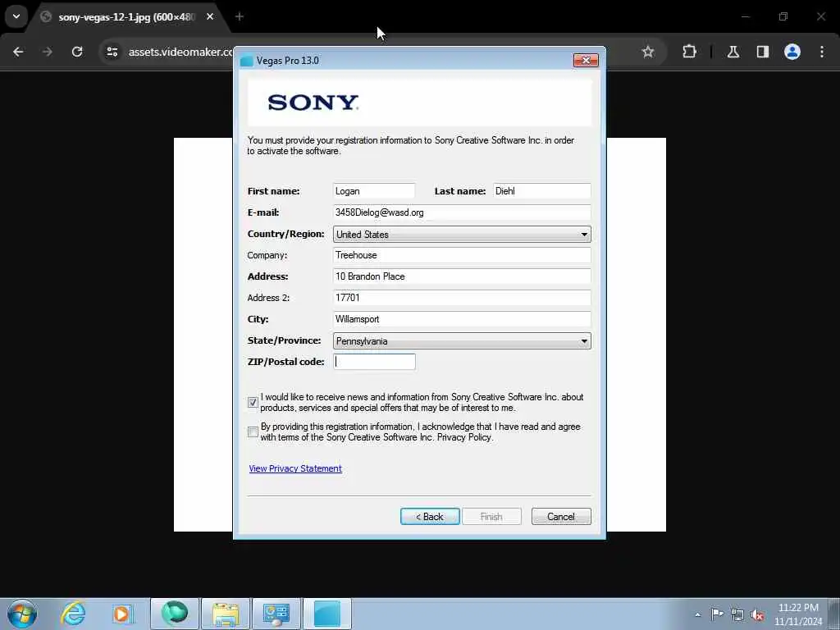
Task: Open site information icon in address bar
Action: (112, 52)
